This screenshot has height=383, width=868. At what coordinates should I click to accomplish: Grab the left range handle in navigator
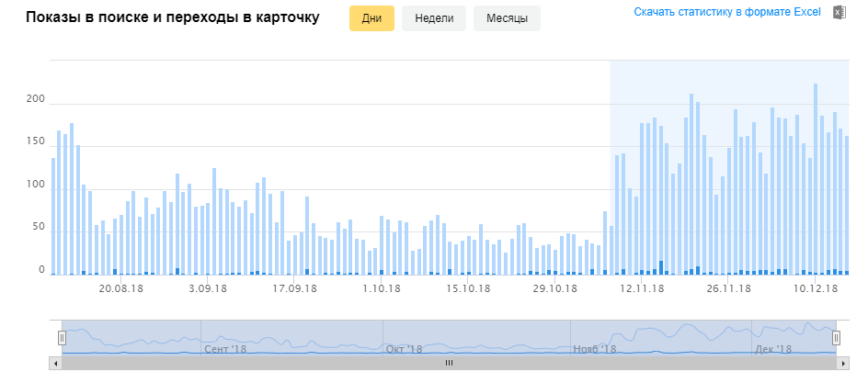coord(62,337)
